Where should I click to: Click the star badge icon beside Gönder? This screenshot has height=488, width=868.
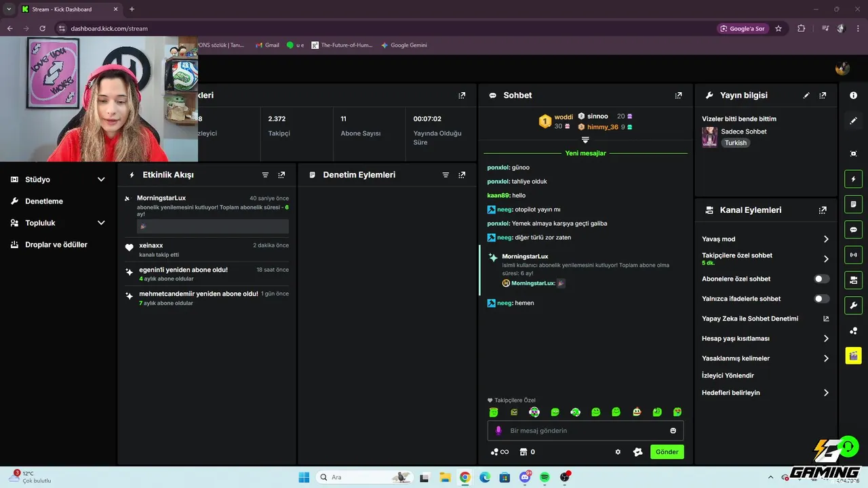point(637,452)
